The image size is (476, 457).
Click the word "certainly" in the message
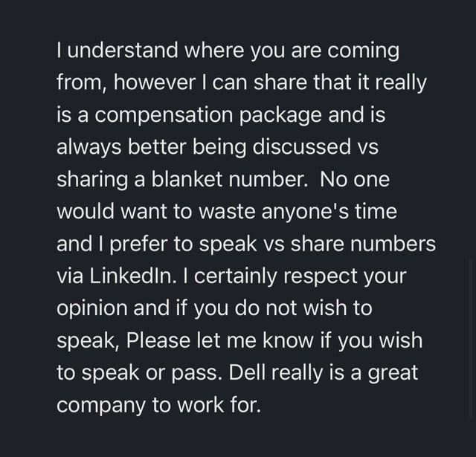(236, 276)
